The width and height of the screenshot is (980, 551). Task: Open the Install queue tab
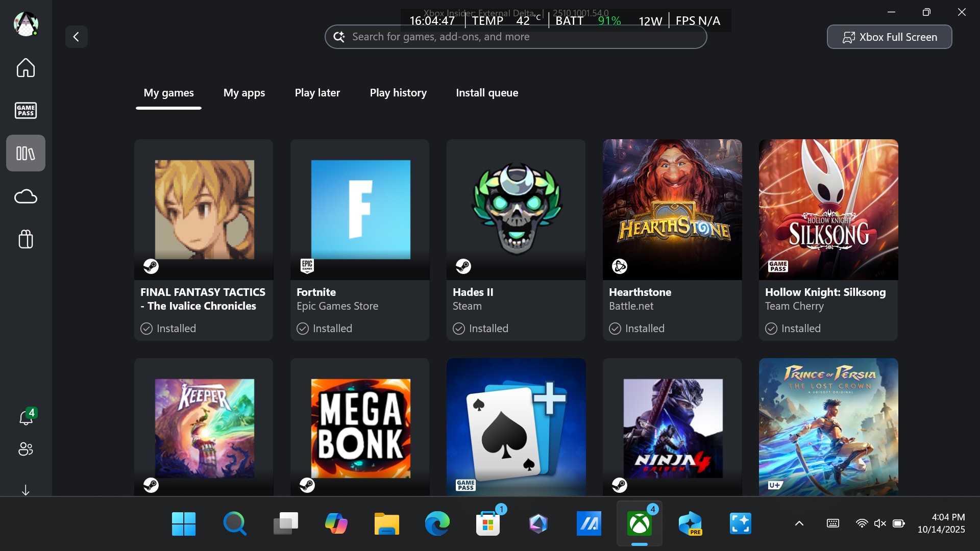[487, 93]
